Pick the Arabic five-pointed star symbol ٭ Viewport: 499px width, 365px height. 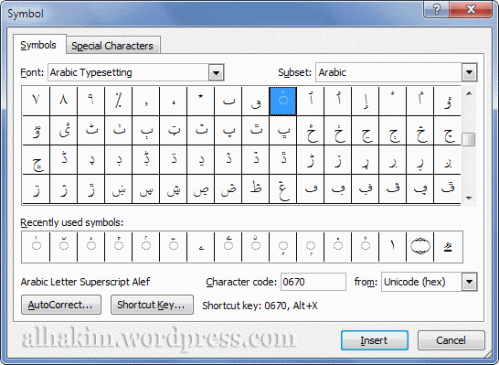pyautogui.click(x=201, y=101)
